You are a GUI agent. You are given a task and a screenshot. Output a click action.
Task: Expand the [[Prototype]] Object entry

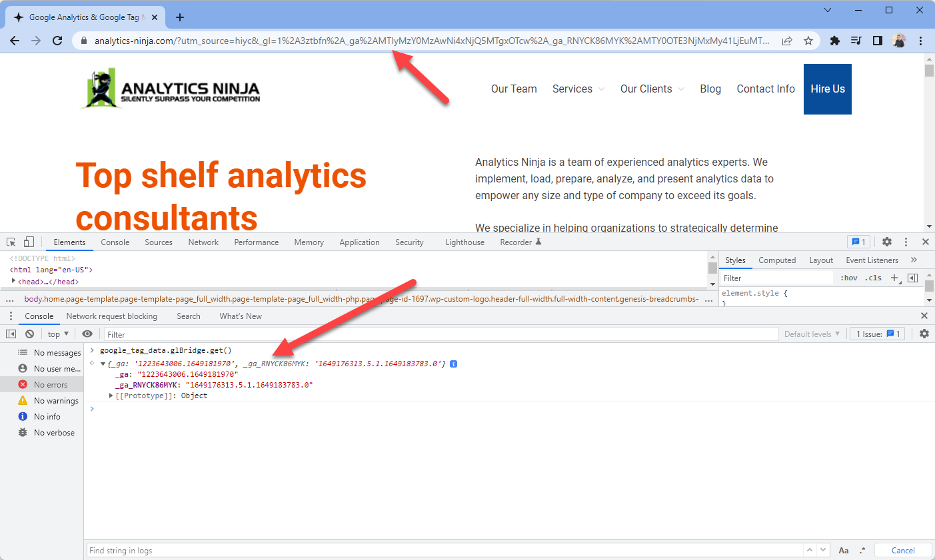point(111,396)
